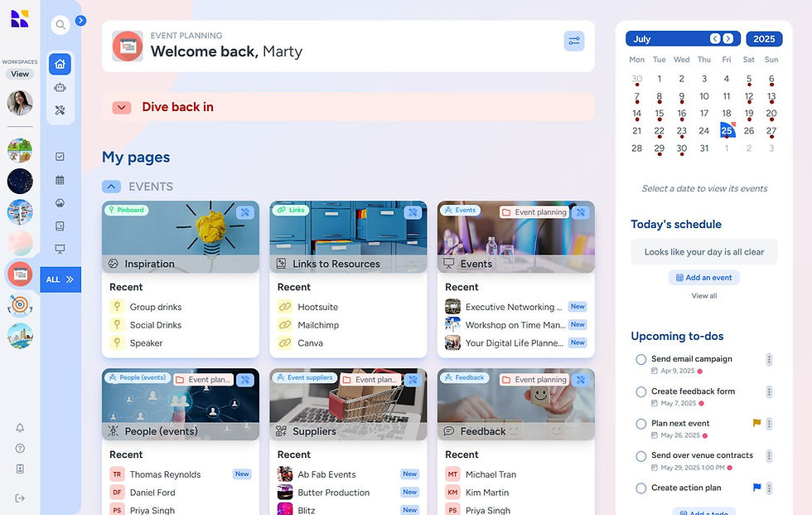The width and height of the screenshot is (812, 515).
Task: Click tools icon on Feedback card
Action: click(581, 380)
